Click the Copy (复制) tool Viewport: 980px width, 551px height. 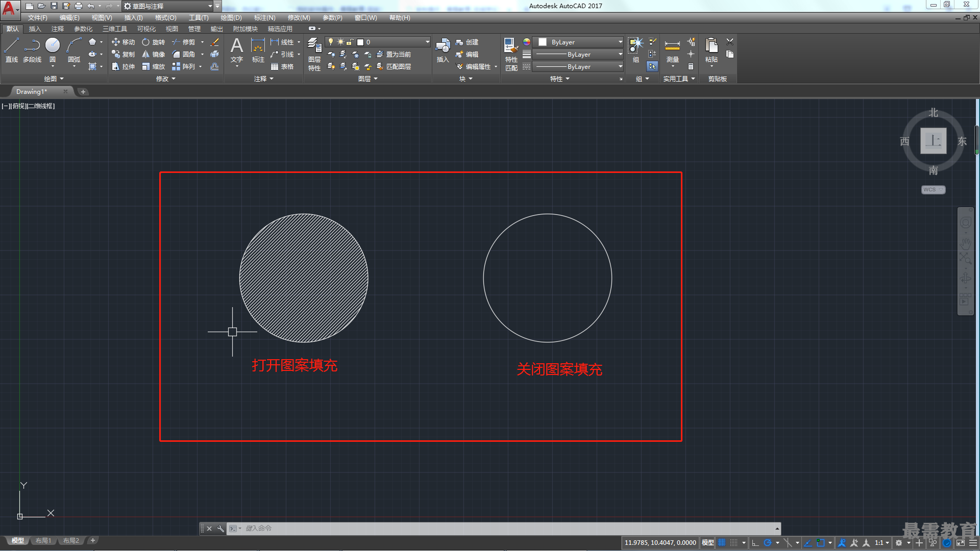tap(123, 54)
